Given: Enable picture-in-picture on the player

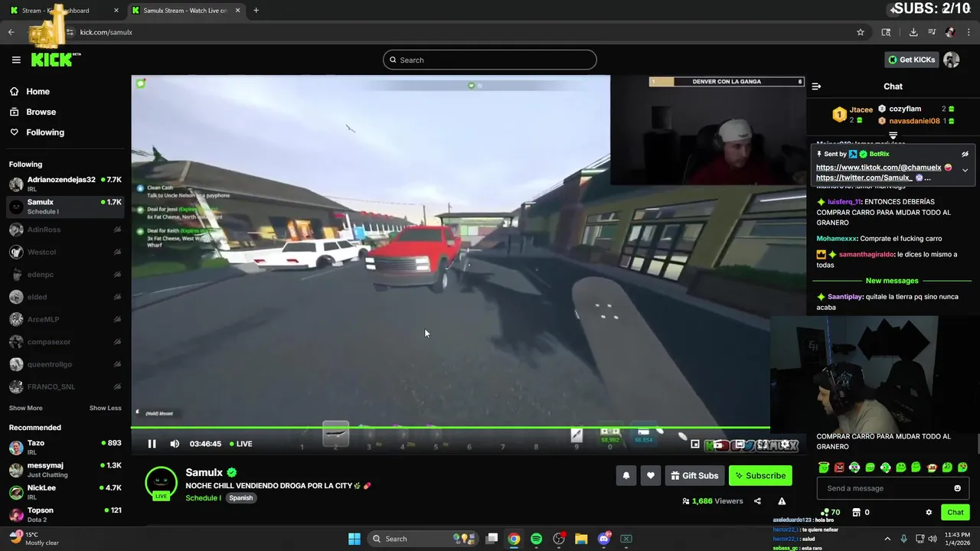Looking at the screenshot, I should (695, 444).
